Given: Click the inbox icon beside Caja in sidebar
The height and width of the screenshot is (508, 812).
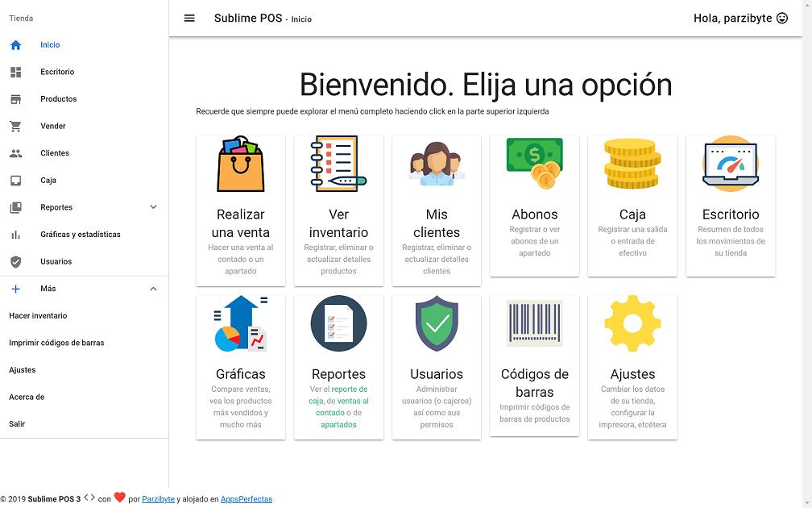Looking at the screenshot, I should pyautogui.click(x=15, y=181).
